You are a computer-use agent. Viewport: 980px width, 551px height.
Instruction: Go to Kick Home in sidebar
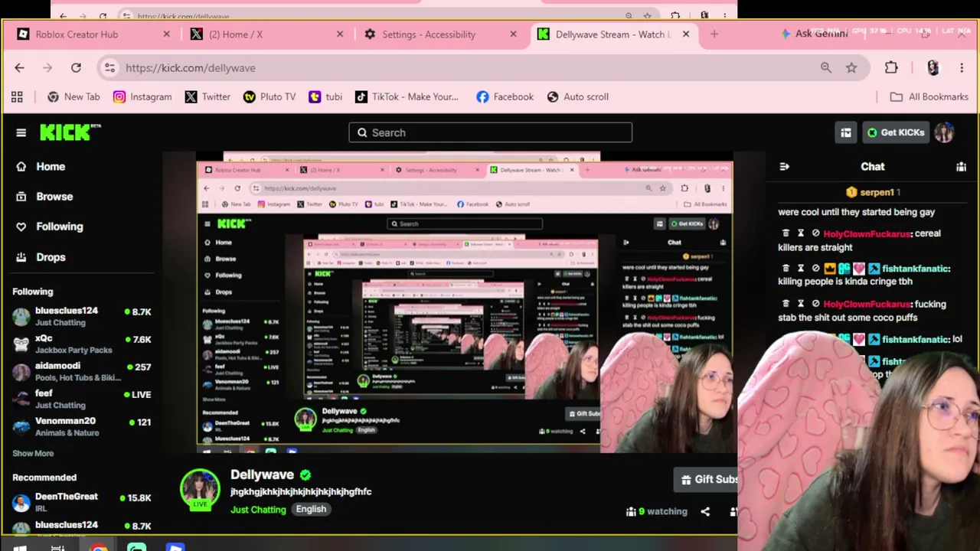51,166
